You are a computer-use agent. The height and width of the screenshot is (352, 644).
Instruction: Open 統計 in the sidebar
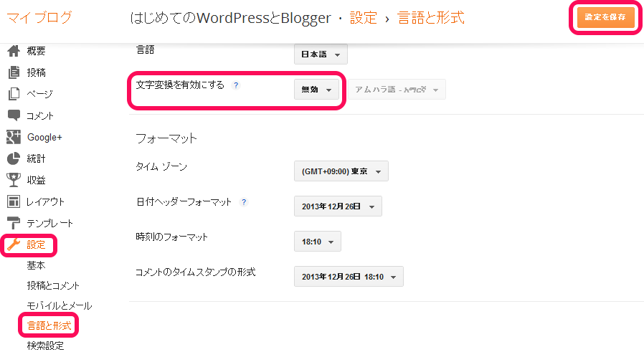click(36, 158)
